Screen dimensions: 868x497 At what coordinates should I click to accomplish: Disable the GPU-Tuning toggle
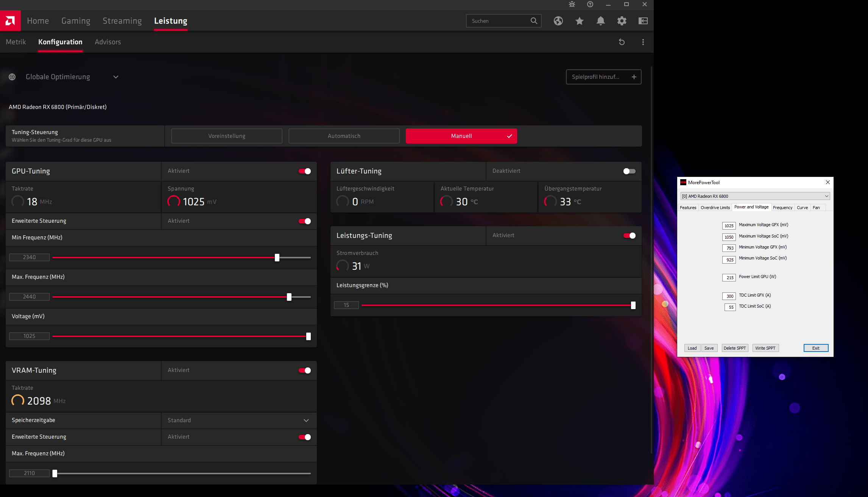click(305, 171)
